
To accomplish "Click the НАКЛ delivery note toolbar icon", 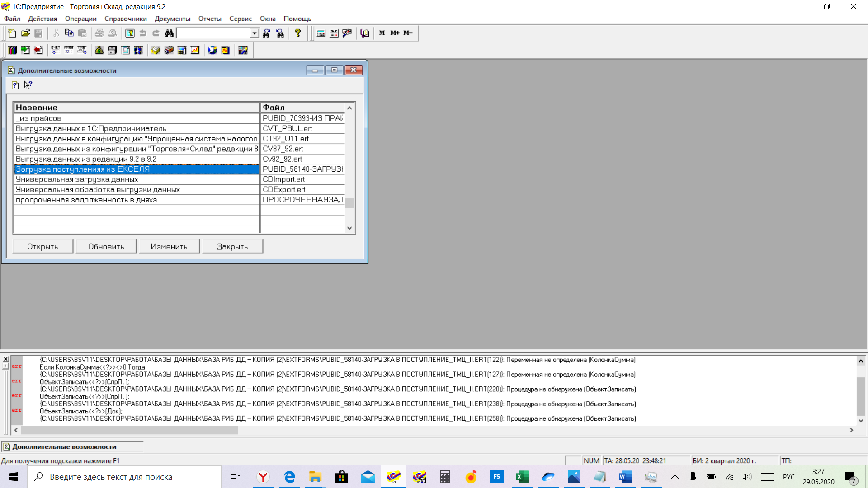I will (69, 50).
